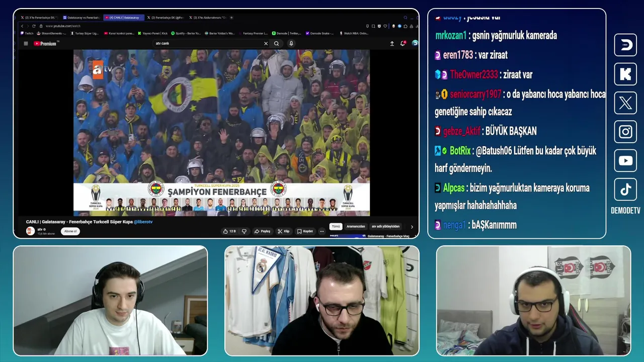Open the Yayıncı Paneli | Kick bookmark

(x=152, y=33)
